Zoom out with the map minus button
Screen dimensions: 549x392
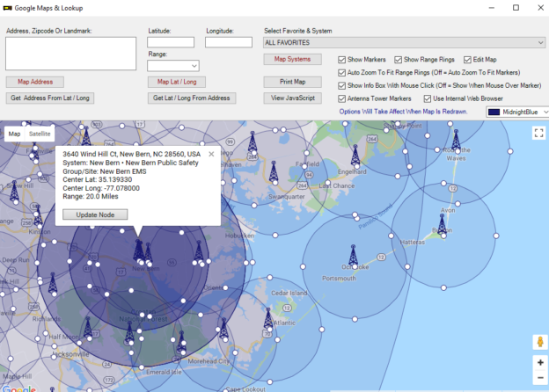point(538,381)
